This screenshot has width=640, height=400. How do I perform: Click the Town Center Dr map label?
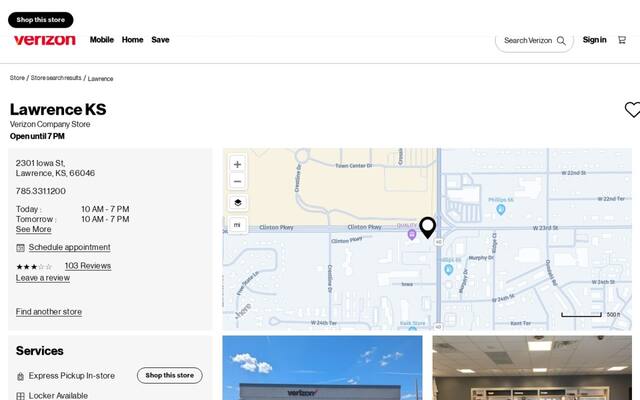353,166
